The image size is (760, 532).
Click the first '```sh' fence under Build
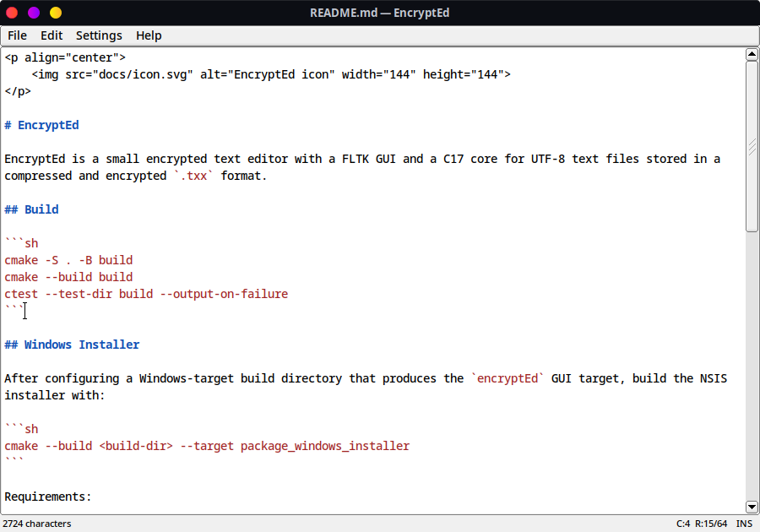(21, 243)
